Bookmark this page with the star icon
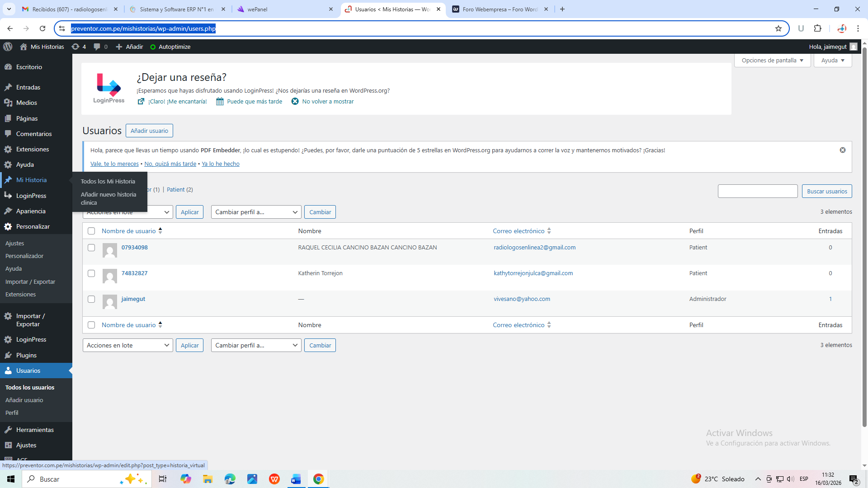Viewport: 868px width, 488px height. [x=778, y=28]
